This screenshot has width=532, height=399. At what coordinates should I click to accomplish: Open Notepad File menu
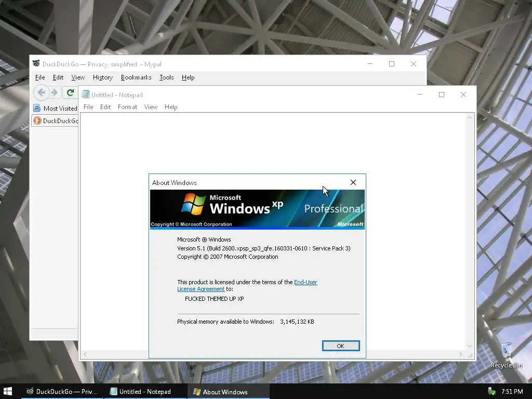click(x=88, y=107)
